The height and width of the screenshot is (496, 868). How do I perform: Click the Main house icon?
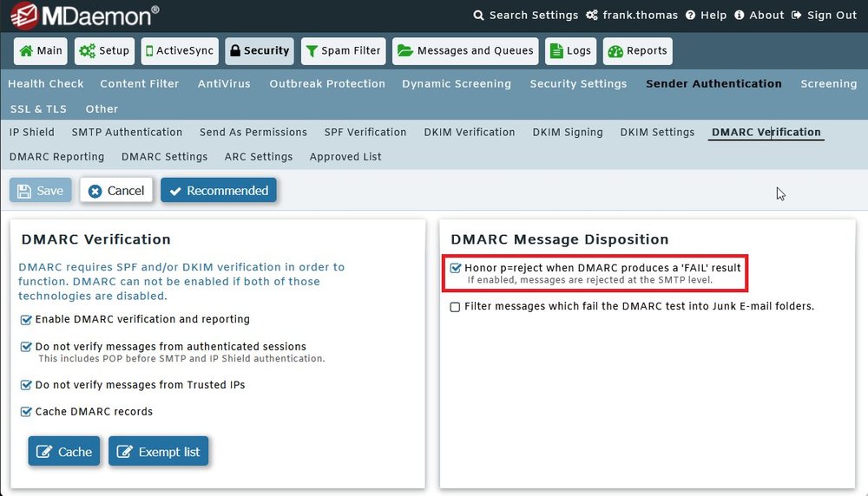coord(26,51)
